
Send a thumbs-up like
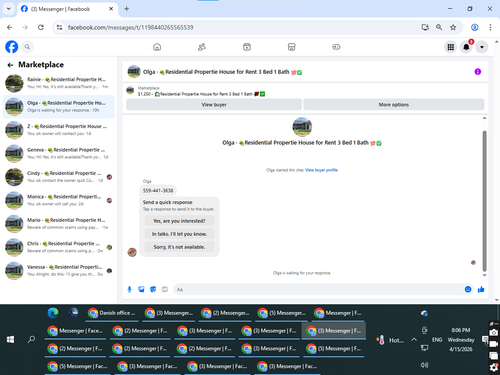[481, 289]
